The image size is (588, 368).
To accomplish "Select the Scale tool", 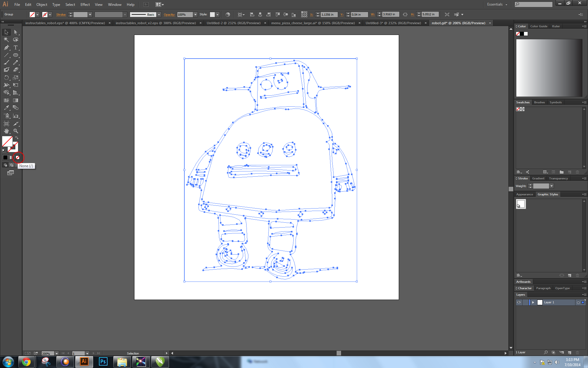I will (16, 78).
